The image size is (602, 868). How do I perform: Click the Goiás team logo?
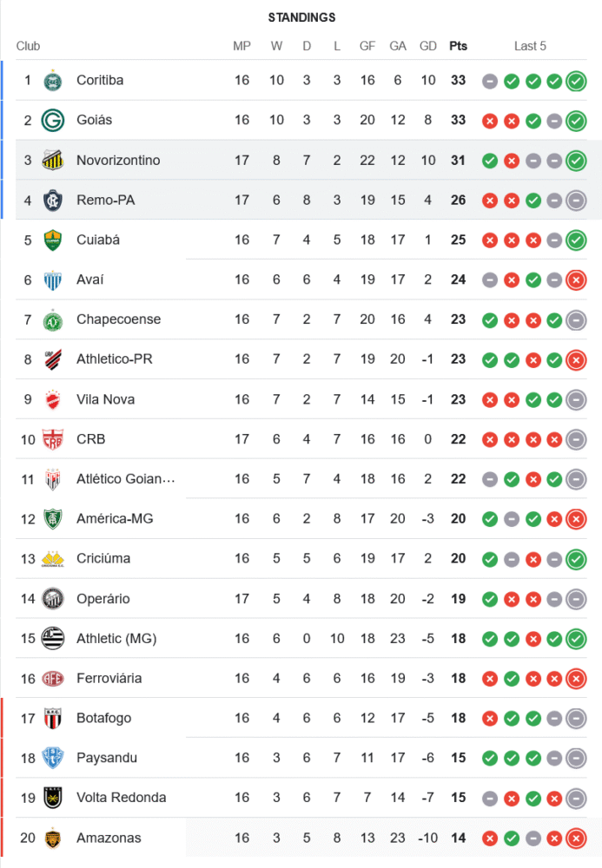53,121
